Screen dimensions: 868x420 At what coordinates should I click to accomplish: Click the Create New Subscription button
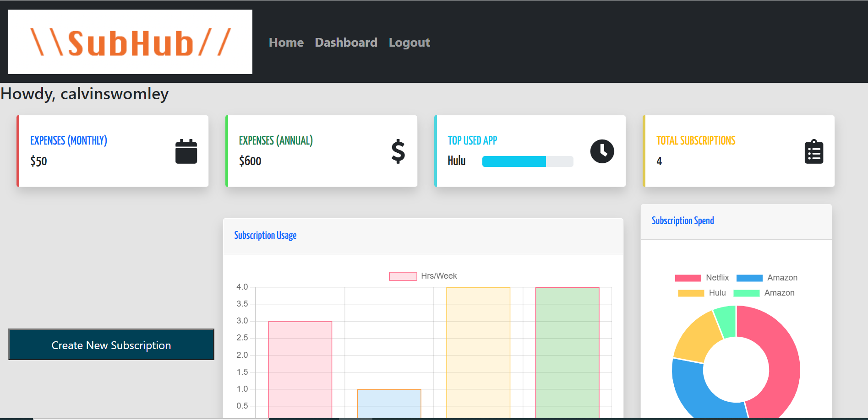[x=111, y=345]
